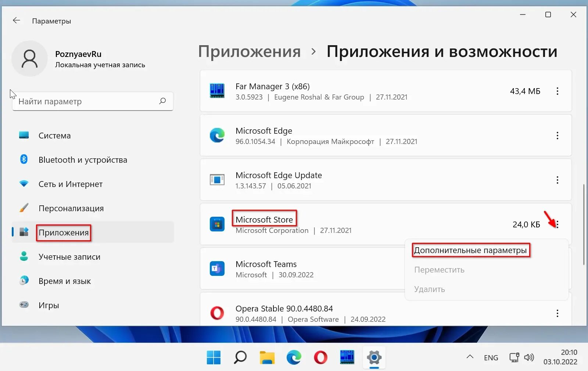
Task: Open the Персонализация section
Action: pyautogui.click(x=93, y=208)
